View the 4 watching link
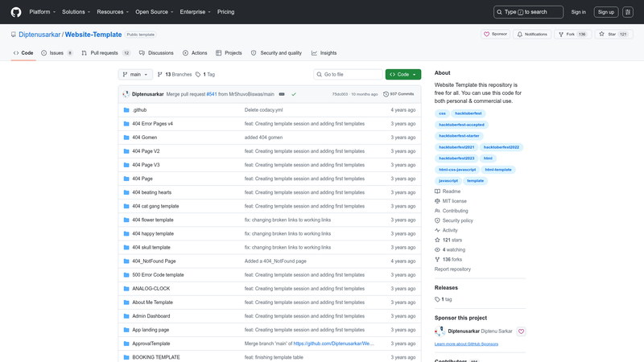644x362 pixels. click(x=450, y=249)
